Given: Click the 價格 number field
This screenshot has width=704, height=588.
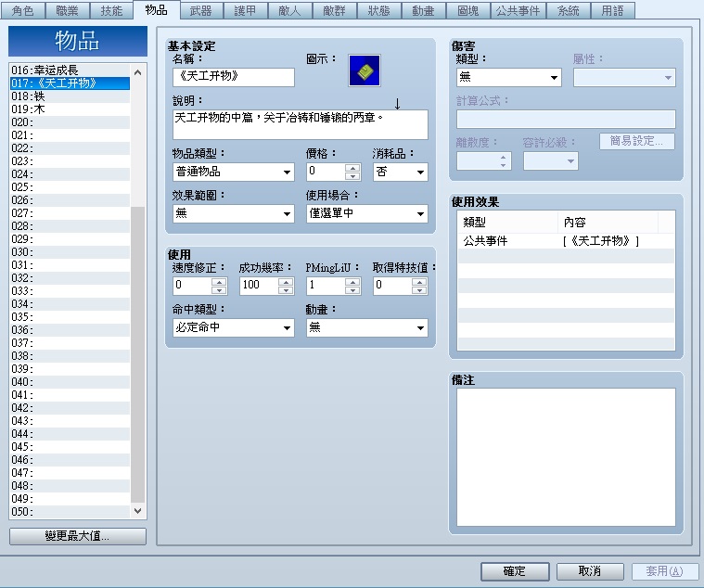Looking at the screenshot, I should coord(326,172).
